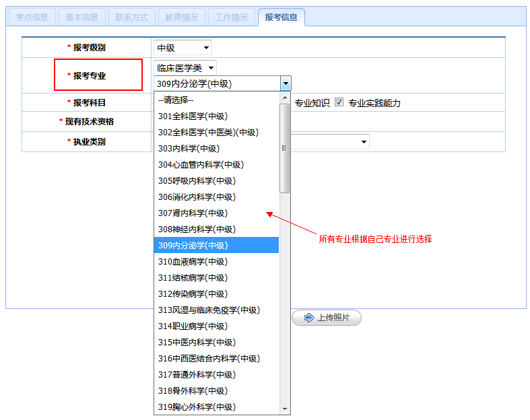Switch to the 基本信息 tab
The height and width of the screenshot is (420, 530).
point(81,17)
